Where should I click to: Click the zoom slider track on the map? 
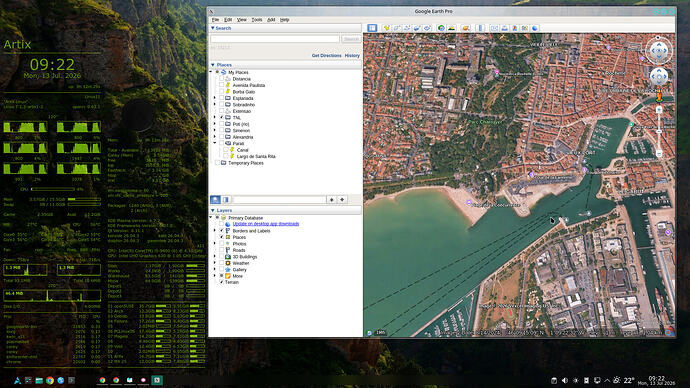659,132
